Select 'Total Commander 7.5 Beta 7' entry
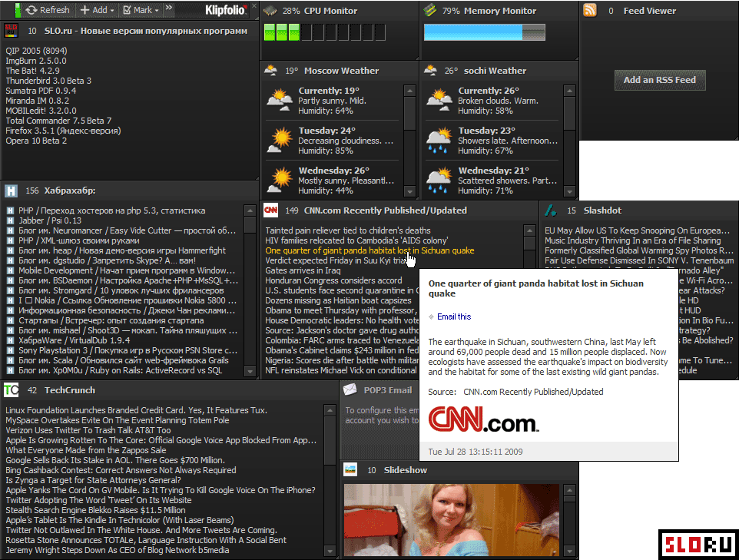 pos(58,121)
